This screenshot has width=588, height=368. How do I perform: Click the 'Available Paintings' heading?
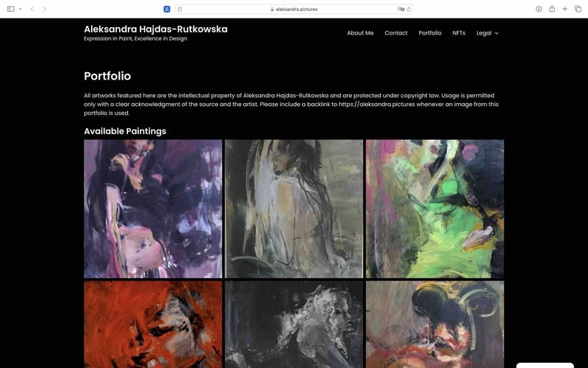tap(125, 132)
